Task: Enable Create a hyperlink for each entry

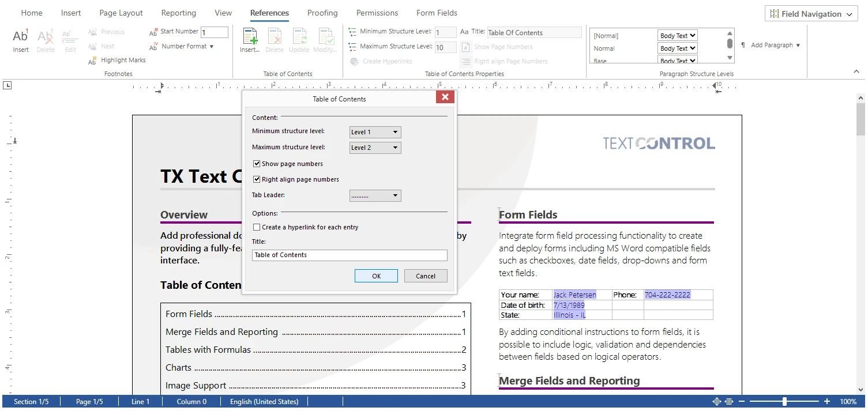Action: (257, 227)
